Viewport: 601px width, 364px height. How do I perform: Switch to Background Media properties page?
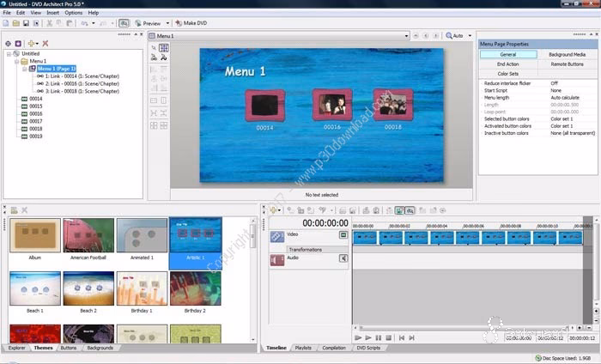(567, 55)
